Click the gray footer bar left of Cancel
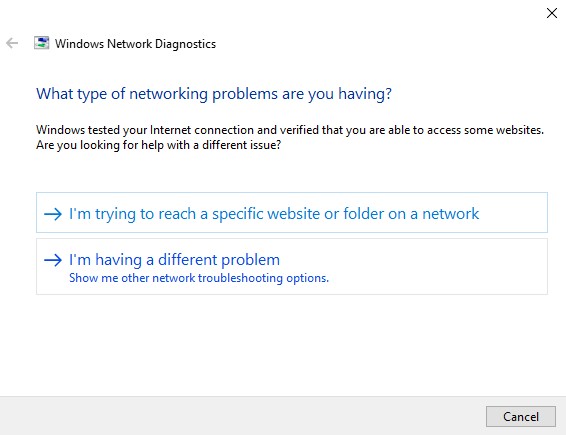 point(242,416)
